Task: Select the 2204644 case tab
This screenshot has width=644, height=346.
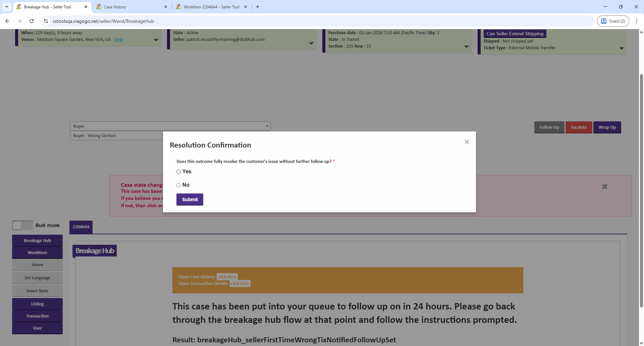Action: (81, 227)
